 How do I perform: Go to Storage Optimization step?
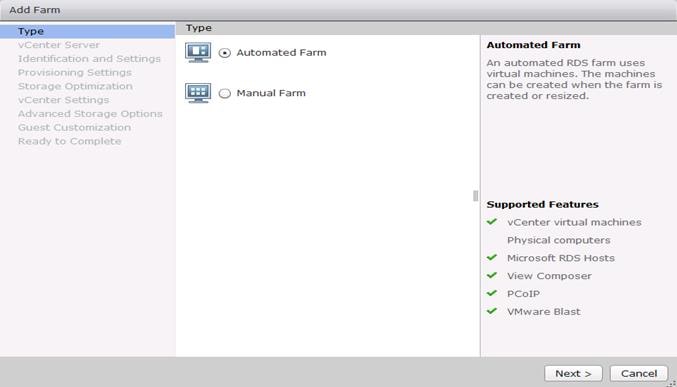[x=75, y=86]
